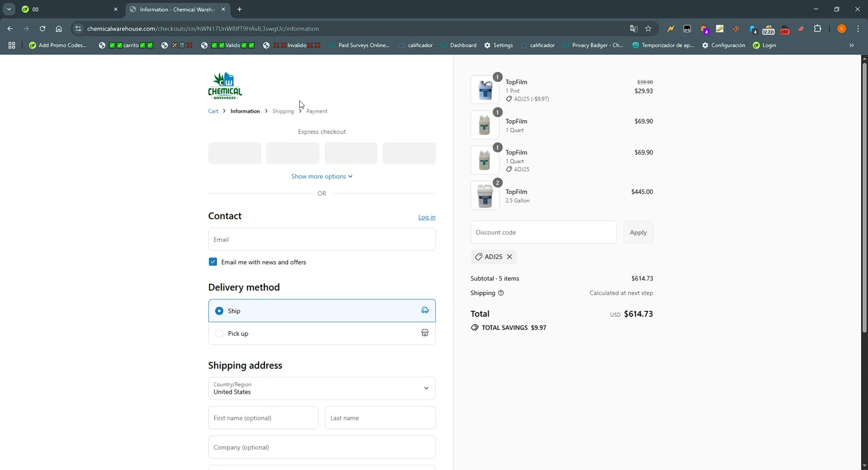Click the Information breadcrumb step

click(x=245, y=111)
